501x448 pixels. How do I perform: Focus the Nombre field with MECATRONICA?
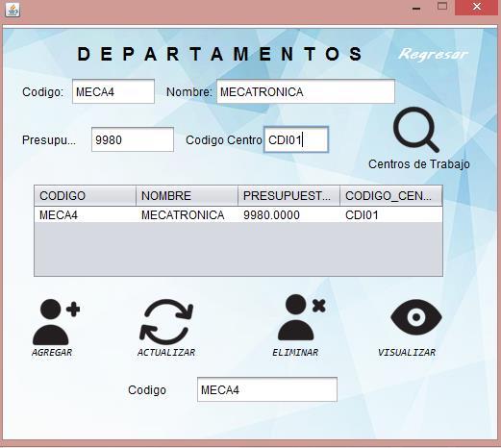coord(306,91)
